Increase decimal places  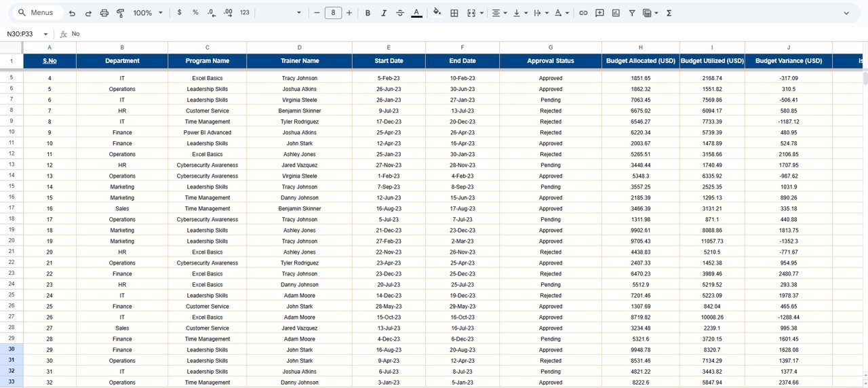(228, 13)
